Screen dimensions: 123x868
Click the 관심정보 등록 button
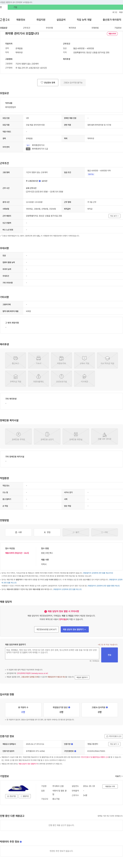(x=48, y=83)
